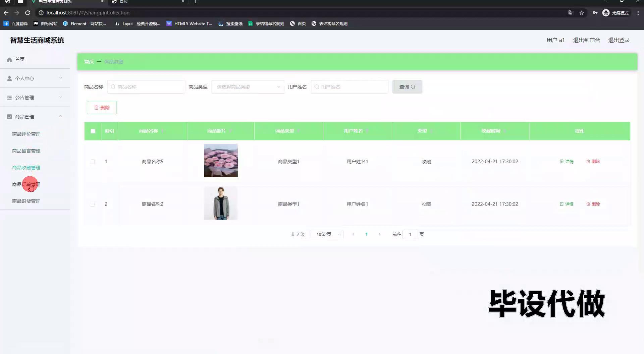Select 商品退货管理 menu item
The width and height of the screenshot is (644, 354).
pos(26,201)
